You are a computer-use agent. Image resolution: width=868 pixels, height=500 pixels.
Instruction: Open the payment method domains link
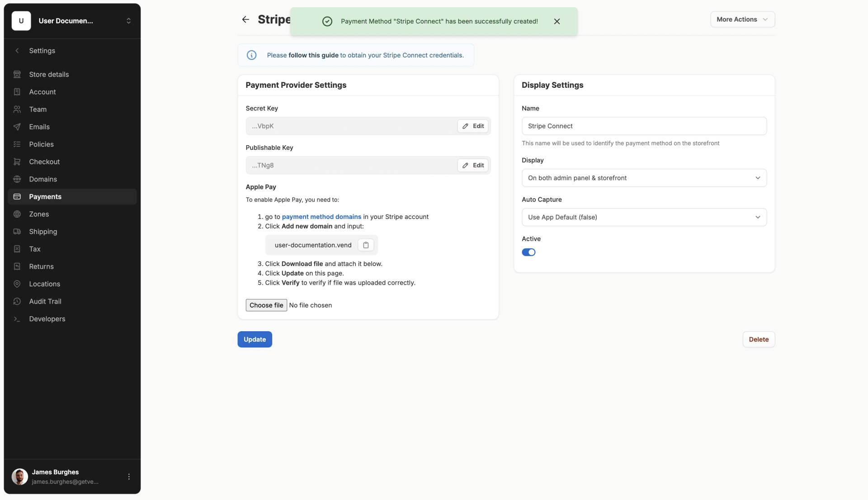click(x=321, y=217)
